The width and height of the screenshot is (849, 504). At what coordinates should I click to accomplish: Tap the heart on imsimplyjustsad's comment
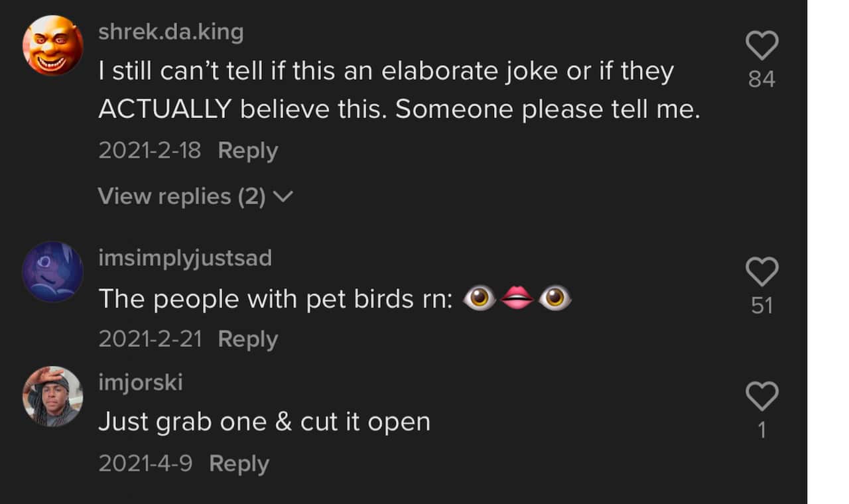pos(761,272)
